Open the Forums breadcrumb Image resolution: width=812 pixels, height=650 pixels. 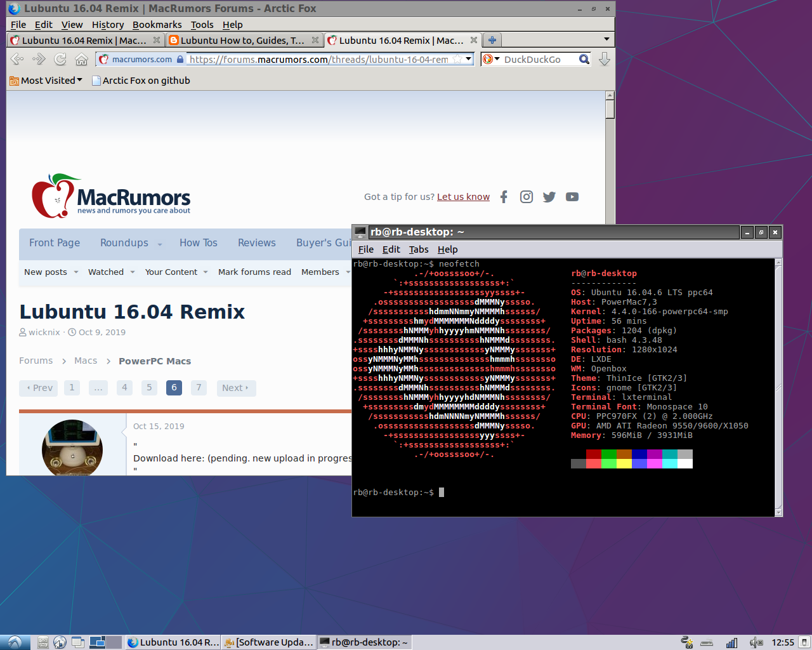tap(36, 361)
